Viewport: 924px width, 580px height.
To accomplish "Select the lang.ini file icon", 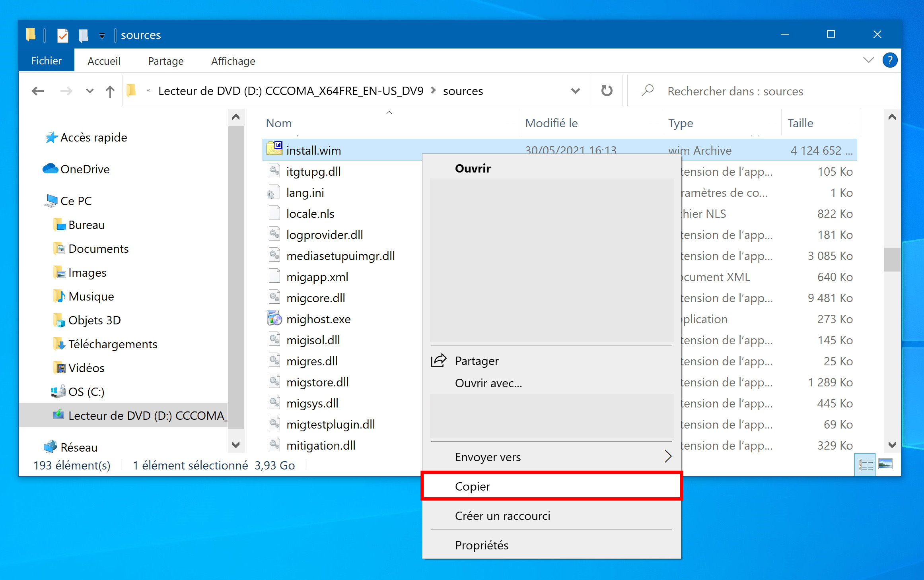I will coord(274,192).
